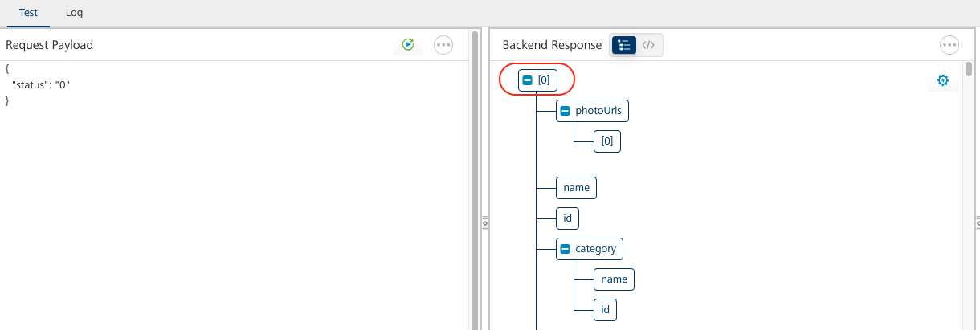Switch to the Log tab
The image size is (980, 330).
coord(74,13)
